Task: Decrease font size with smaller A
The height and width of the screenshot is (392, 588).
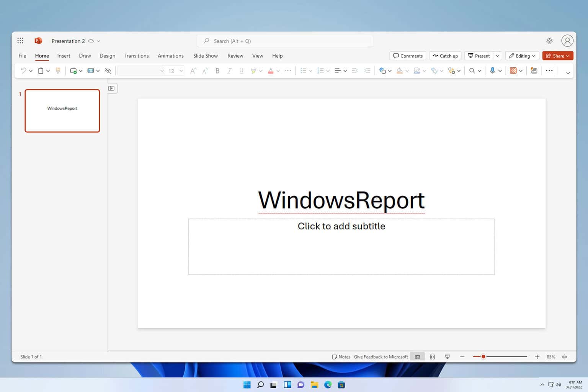Action: tap(205, 70)
